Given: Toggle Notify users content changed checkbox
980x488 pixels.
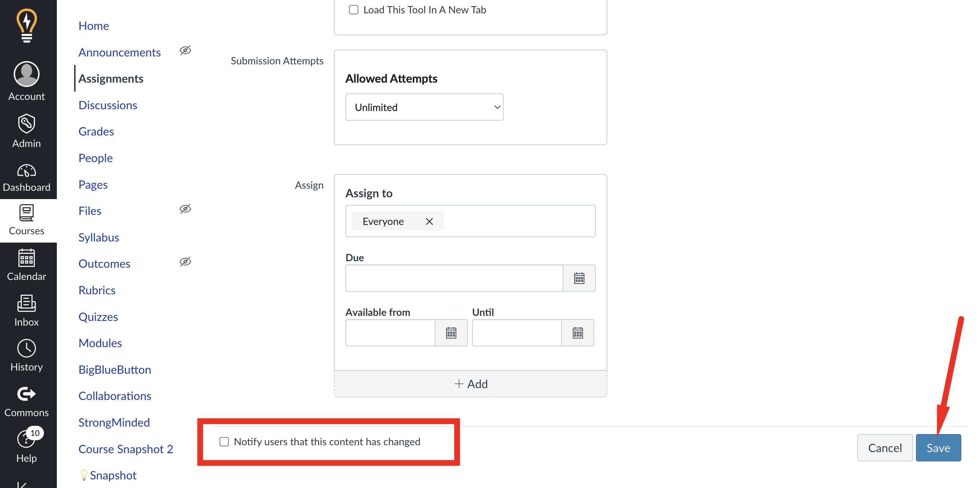Looking at the screenshot, I should pyautogui.click(x=224, y=441).
